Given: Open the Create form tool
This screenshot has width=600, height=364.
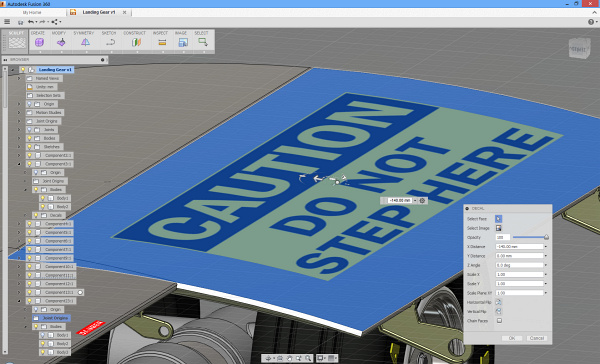Looking at the screenshot, I should pos(39,42).
